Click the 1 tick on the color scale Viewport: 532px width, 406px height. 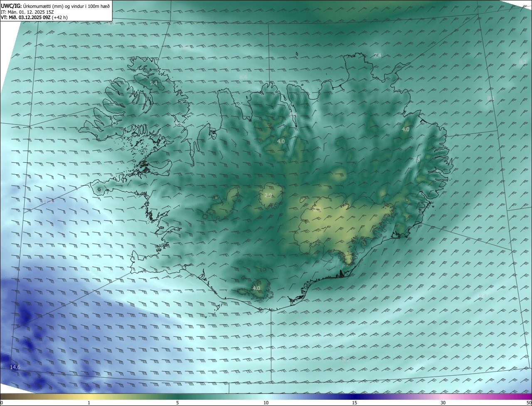[x=89, y=403]
